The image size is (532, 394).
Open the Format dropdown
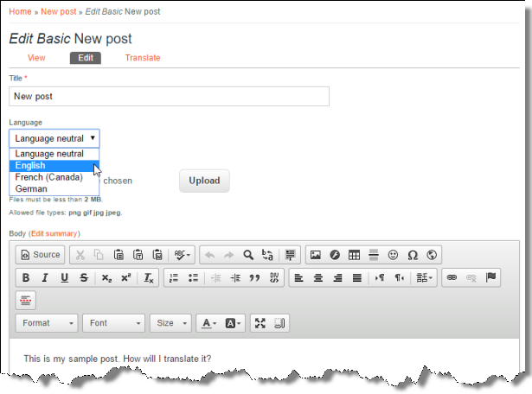(47, 323)
